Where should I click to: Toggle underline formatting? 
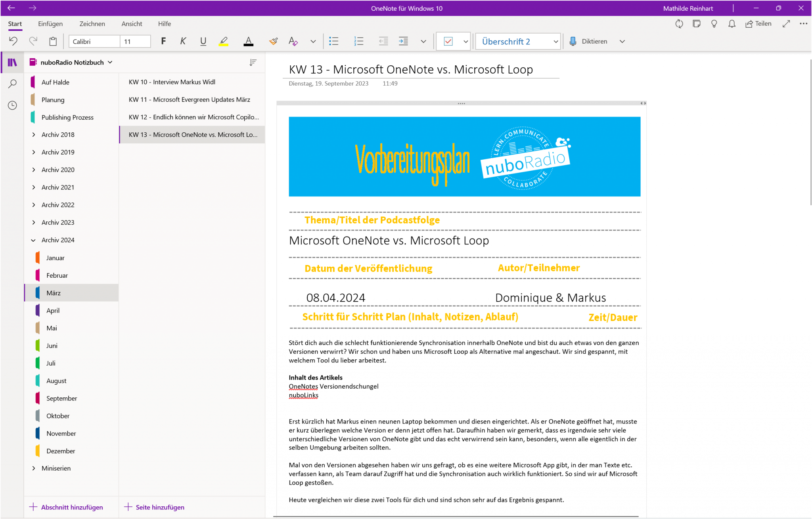point(203,41)
